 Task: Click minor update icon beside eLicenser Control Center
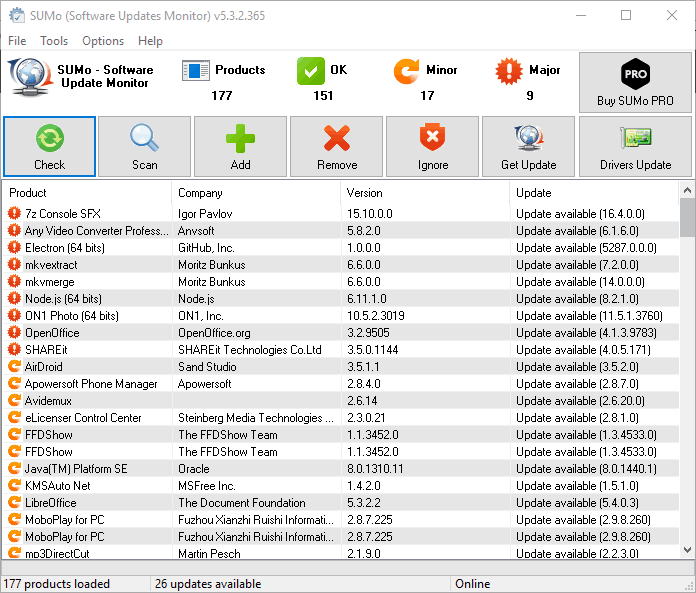[14, 417]
